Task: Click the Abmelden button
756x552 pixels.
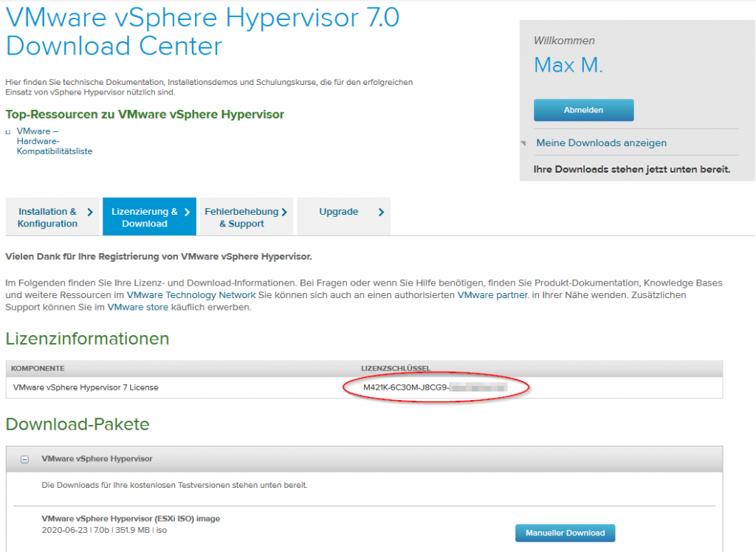Action: point(583,109)
